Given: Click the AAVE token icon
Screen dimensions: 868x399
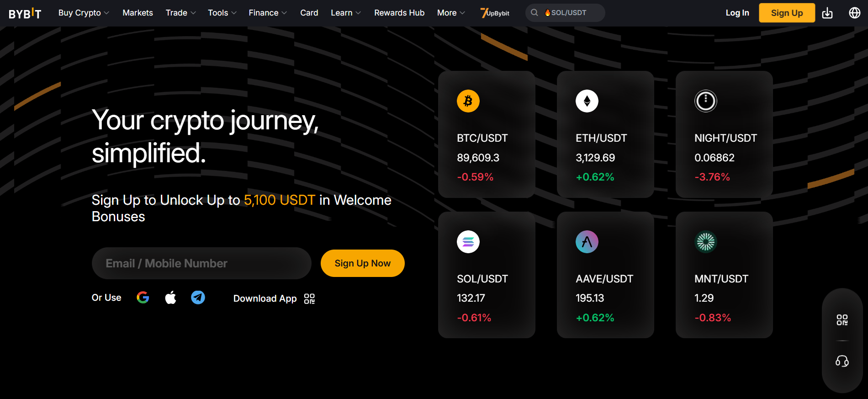Looking at the screenshot, I should pos(587,242).
